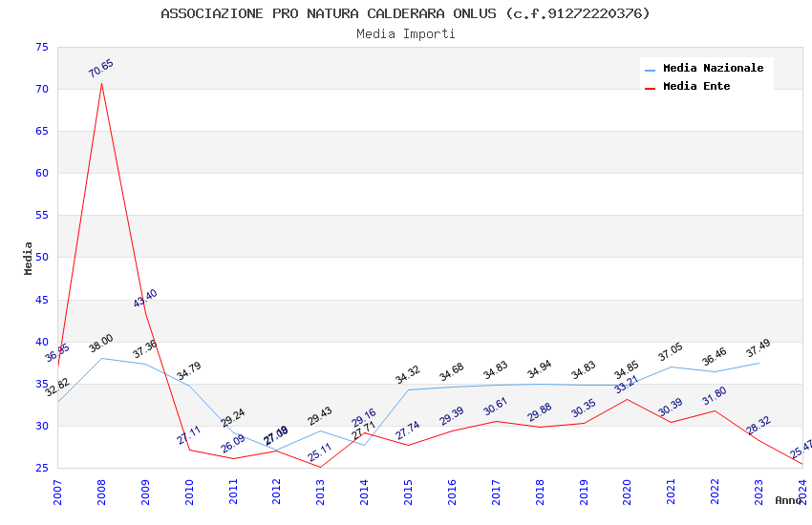The image size is (812, 525).
Task: Click the data label 29.39
Action: pyautogui.click(x=452, y=416)
